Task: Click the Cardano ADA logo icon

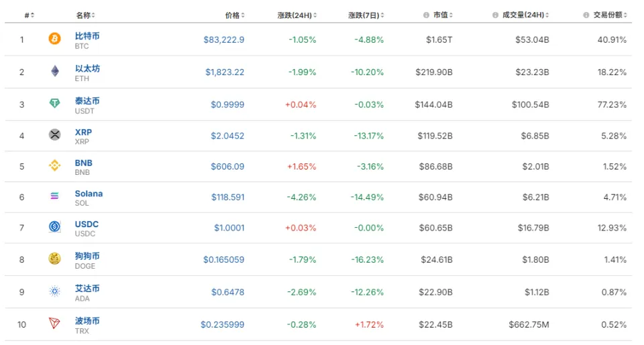Action: click(54, 291)
